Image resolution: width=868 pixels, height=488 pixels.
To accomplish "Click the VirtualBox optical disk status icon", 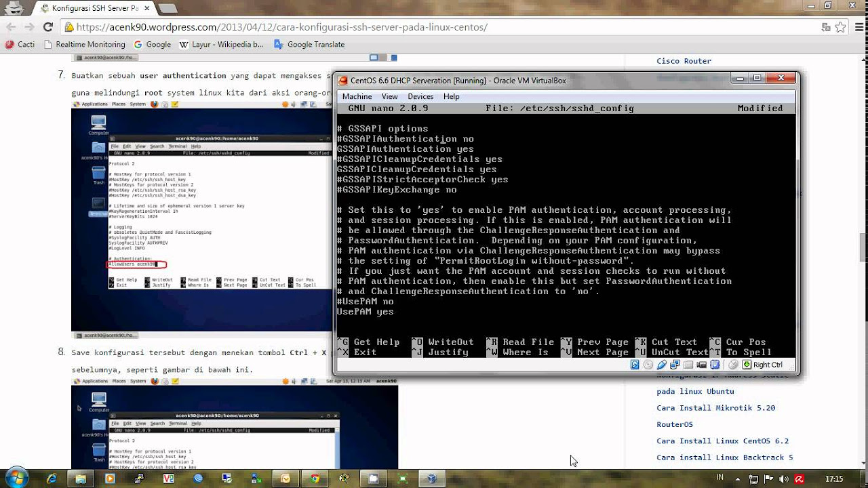I will pos(648,365).
